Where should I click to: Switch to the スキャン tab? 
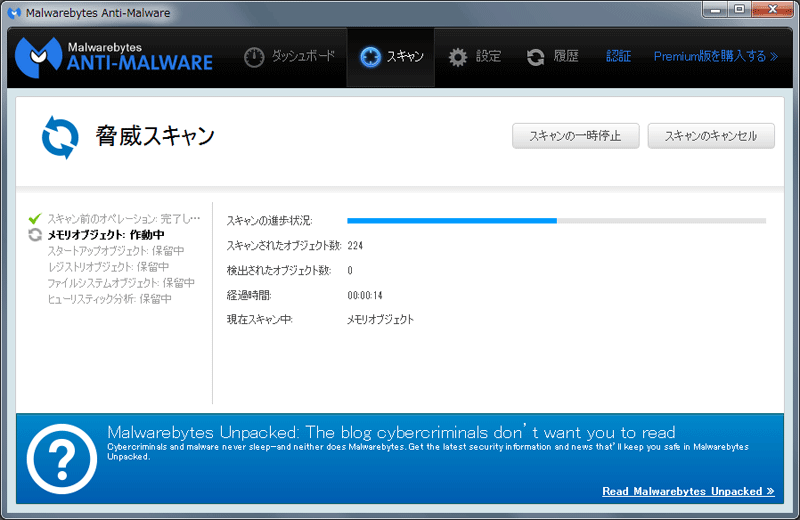pos(391,57)
